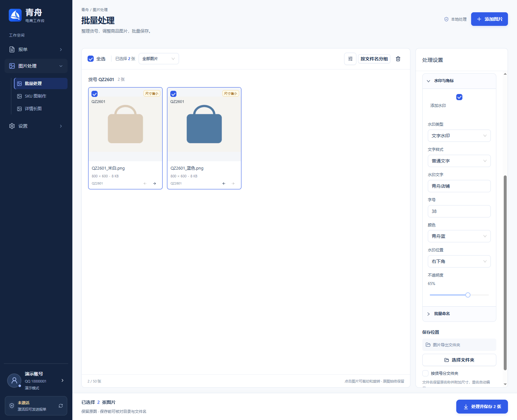The height and width of the screenshot is (420, 517).
Task: Open the 文字样式 普通文字 dropdown
Action: point(459,161)
